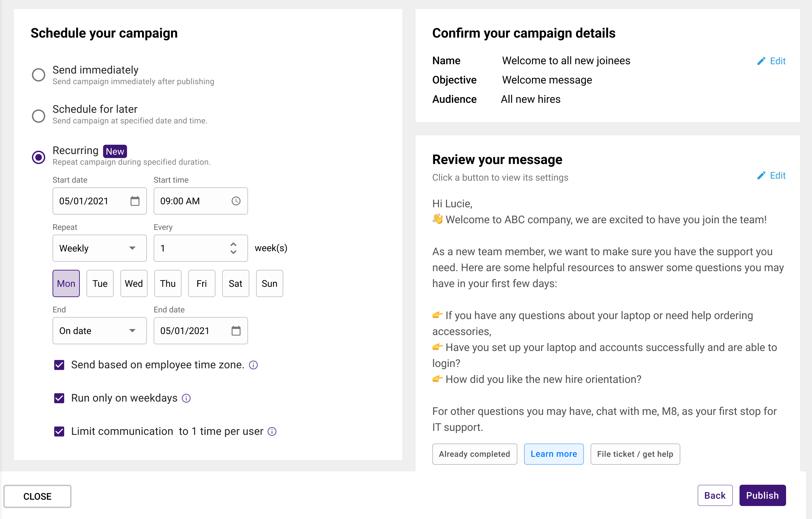Click info icon next to Run only on weekdays
The image size is (812, 519).
186,398
